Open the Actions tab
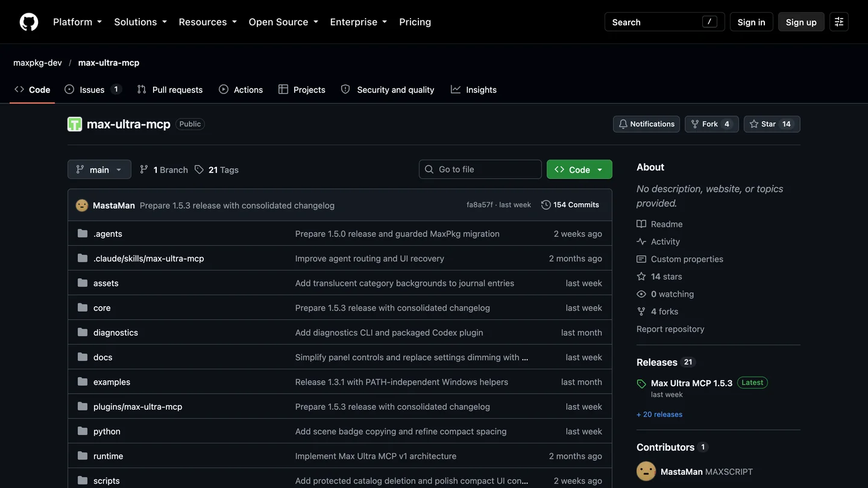868x488 pixels. [241, 90]
